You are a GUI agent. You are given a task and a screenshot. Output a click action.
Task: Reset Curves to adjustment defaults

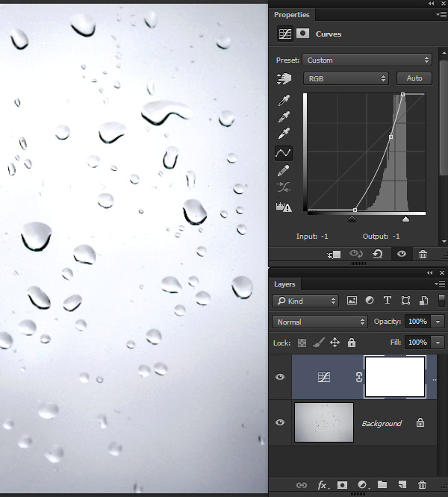tap(378, 254)
